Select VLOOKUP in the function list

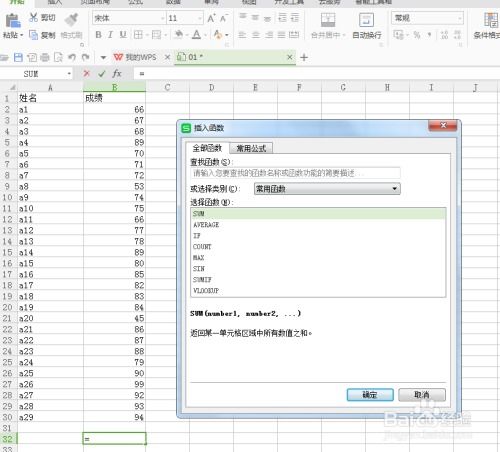[318, 291]
